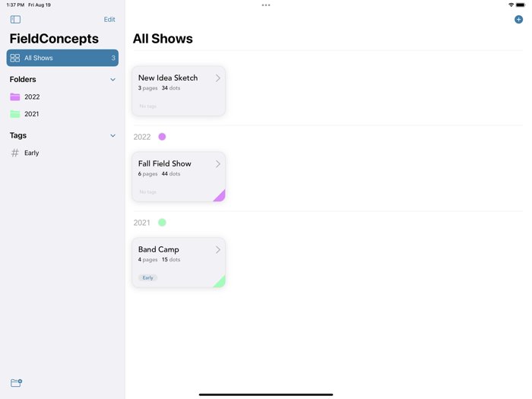
Task: Collapse the Folders section chevron
Action: [x=113, y=79]
